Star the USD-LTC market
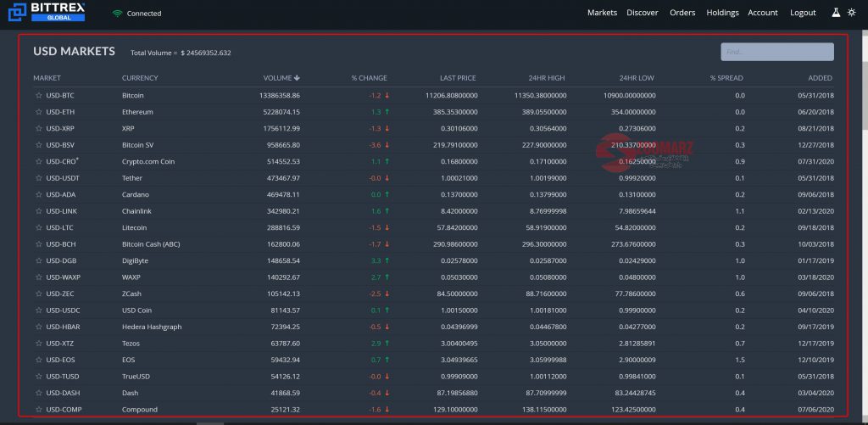Screen dimensions: 868x425 coord(39,227)
